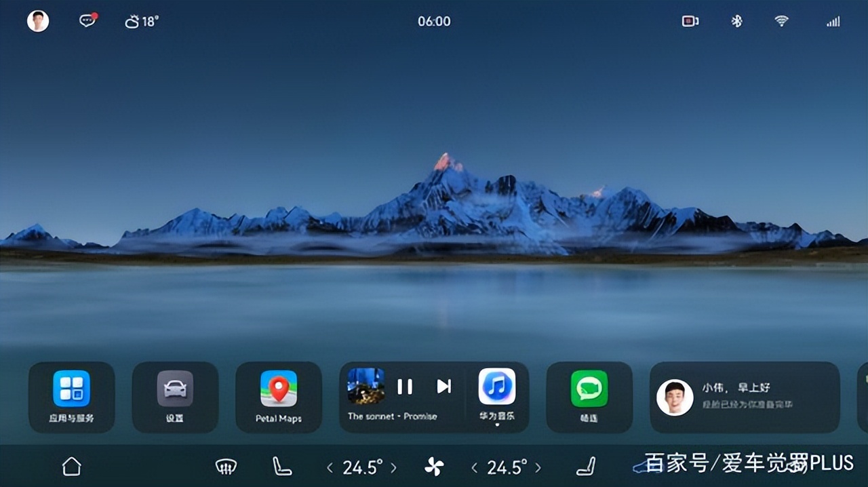868x487 pixels.
Task: Launch Petal Maps
Action: [279, 397]
